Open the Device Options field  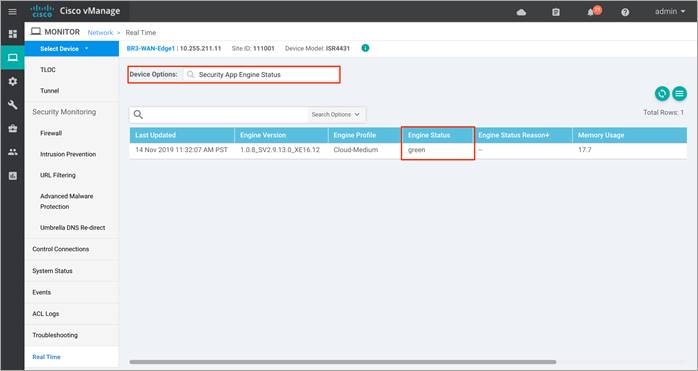262,75
